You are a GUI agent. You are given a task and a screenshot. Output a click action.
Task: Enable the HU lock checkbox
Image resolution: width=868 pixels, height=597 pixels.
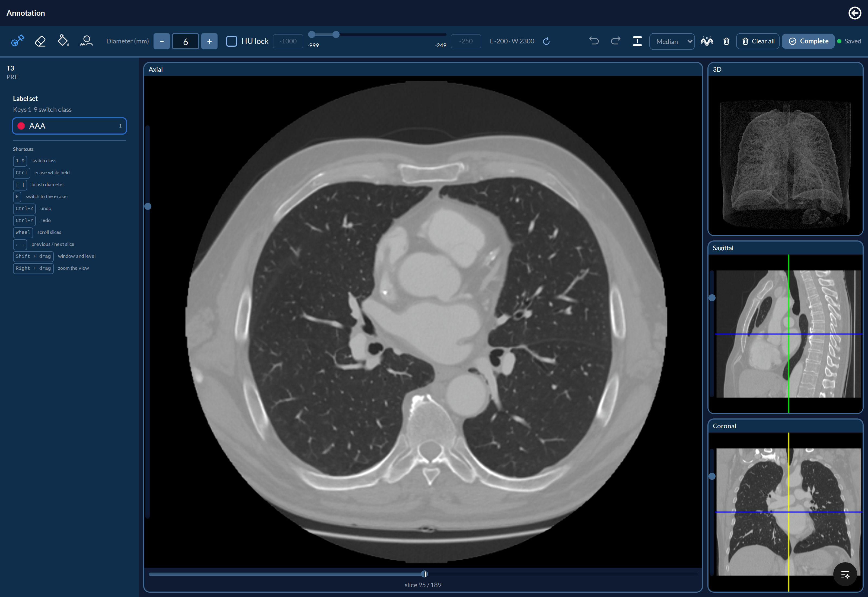click(231, 41)
